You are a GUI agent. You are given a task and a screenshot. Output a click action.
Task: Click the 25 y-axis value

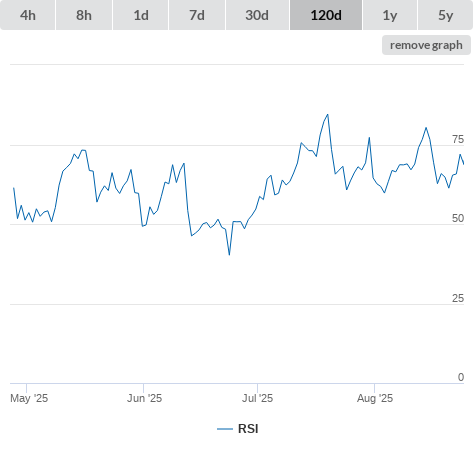pyautogui.click(x=458, y=298)
